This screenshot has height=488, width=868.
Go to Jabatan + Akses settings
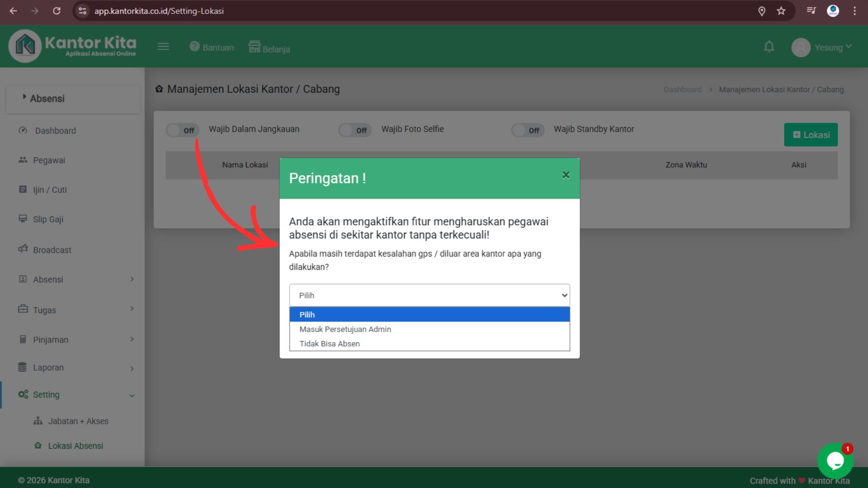(78, 421)
